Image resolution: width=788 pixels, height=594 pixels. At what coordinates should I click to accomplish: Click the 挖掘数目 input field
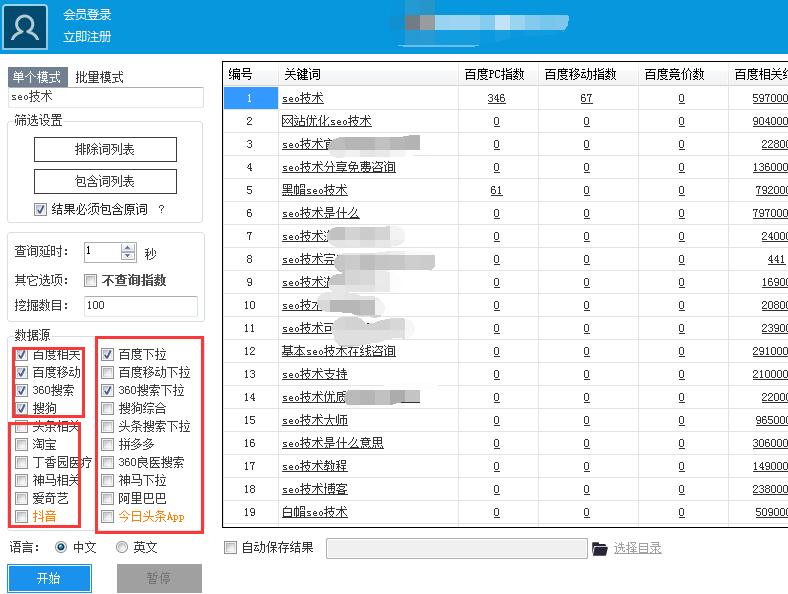click(141, 306)
